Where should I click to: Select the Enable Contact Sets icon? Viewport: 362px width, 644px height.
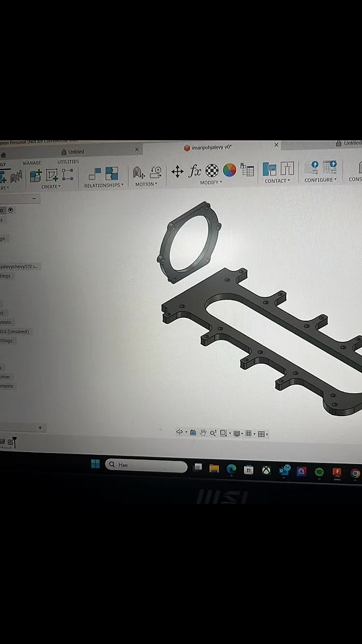[269, 169]
